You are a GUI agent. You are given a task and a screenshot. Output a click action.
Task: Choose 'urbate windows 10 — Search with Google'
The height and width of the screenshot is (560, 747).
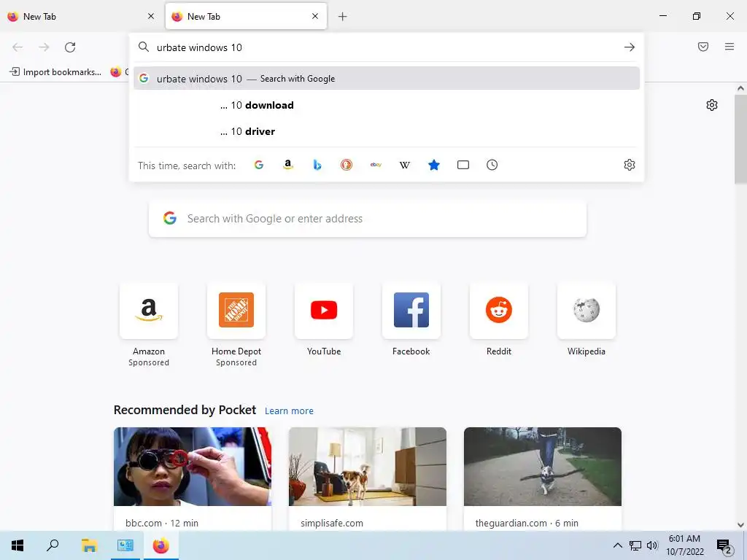(387, 79)
